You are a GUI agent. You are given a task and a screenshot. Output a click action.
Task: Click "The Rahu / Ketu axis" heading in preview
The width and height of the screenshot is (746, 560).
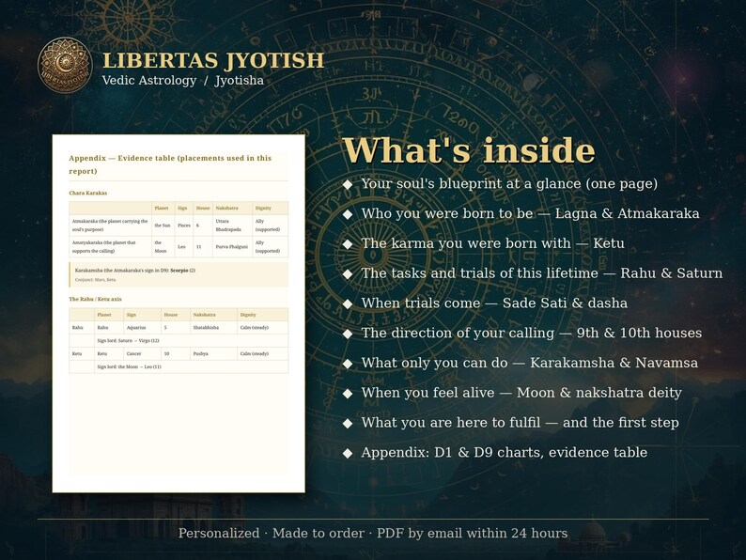tap(95, 300)
